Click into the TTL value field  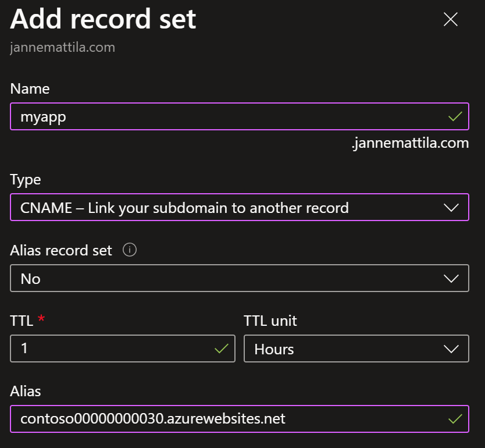tap(123, 349)
